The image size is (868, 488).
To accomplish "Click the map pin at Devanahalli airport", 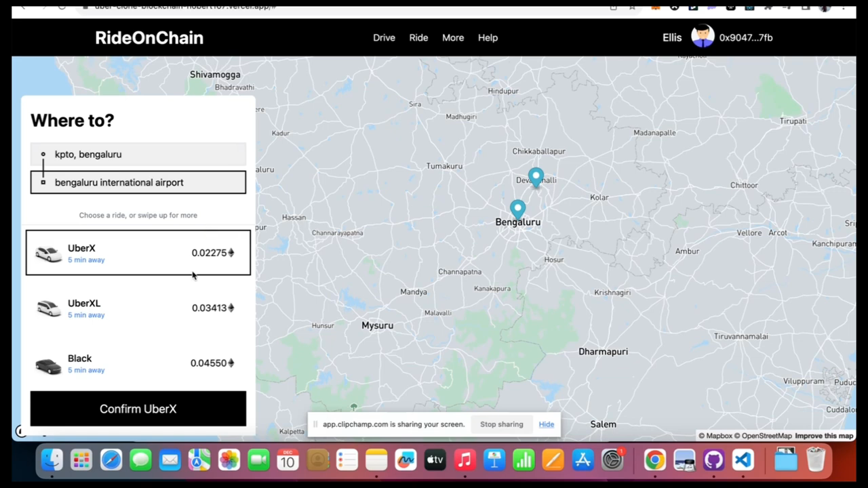I will (x=536, y=178).
